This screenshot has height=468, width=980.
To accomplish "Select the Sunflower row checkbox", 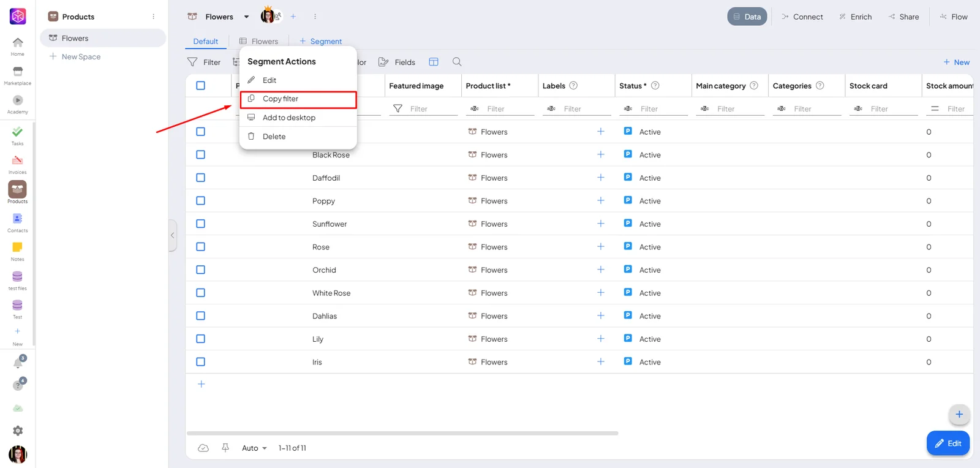I will click(200, 224).
